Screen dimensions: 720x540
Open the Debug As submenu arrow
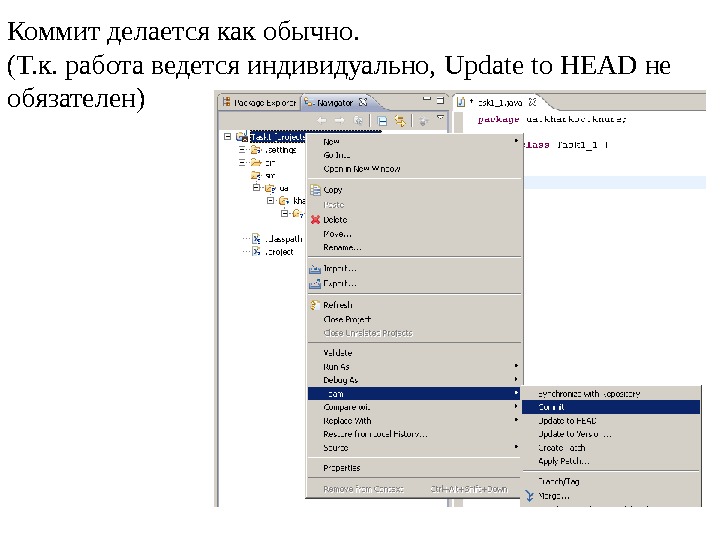click(x=516, y=379)
